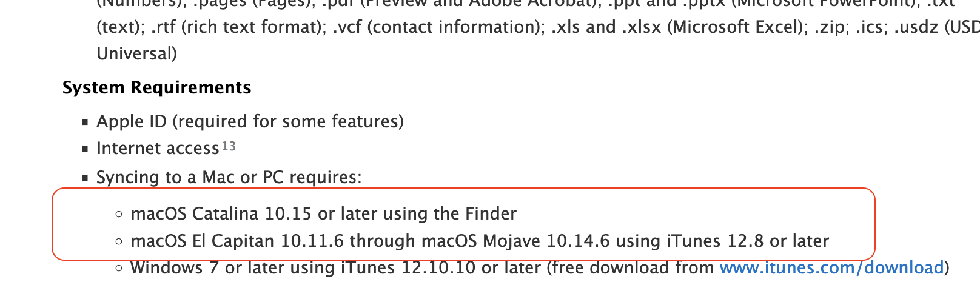
Task: Open the www.itunes.com/download link
Action: [831, 267]
